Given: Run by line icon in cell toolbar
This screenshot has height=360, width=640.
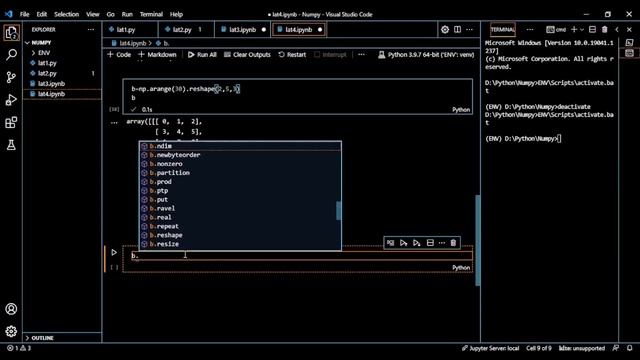Looking at the screenshot, I should [x=391, y=243].
